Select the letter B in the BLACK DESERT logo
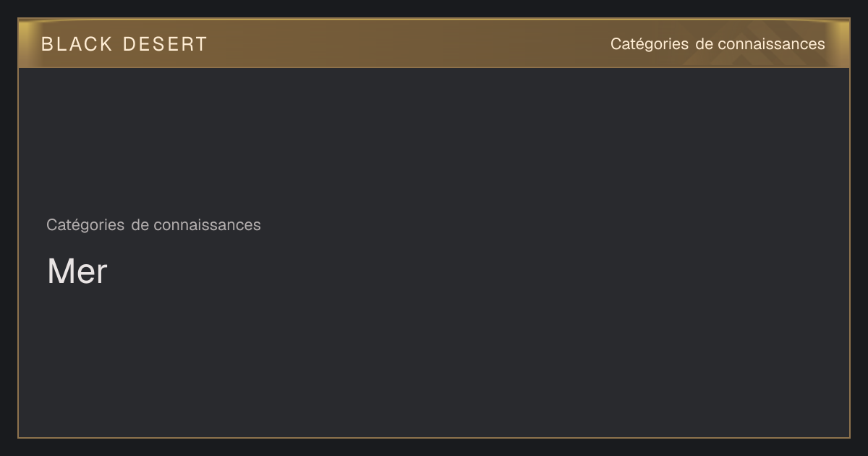This screenshot has height=456, width=868. click(x=47, y=44)
